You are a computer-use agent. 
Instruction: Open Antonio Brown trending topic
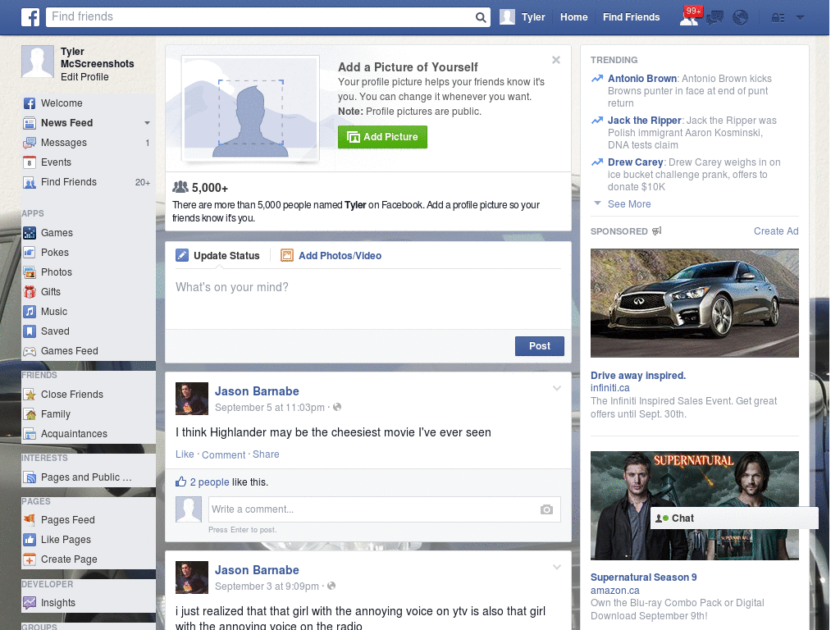(641, 79)
